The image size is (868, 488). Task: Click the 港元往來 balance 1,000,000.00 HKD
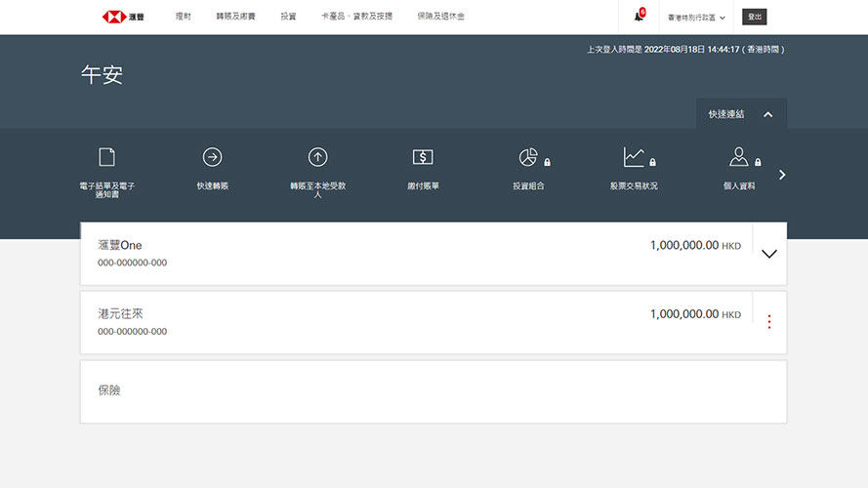coord(695,313)
